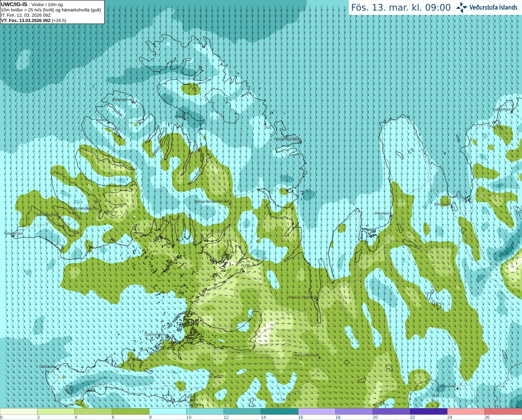This screenshot has width=522, height=420.
Task: Click the Hveravellir station dot
Action: click(x=458, y=389)
